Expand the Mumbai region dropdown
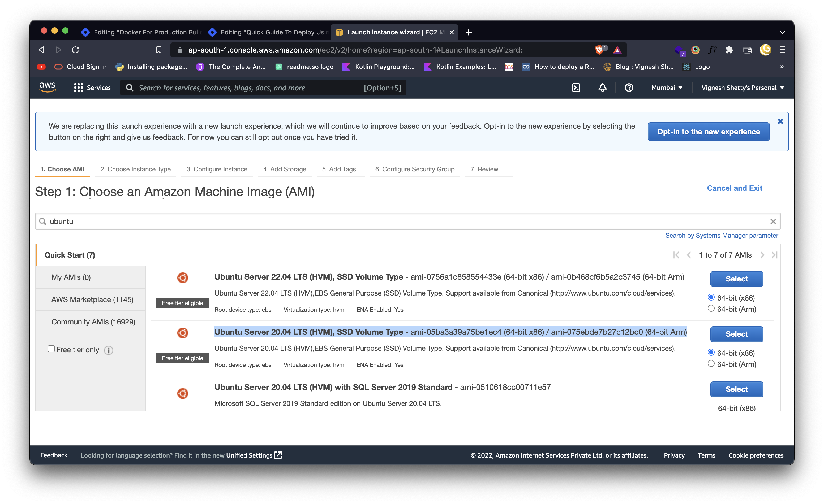Image resolution: width=824 pixels, height=504 pixels. (667, 88)
